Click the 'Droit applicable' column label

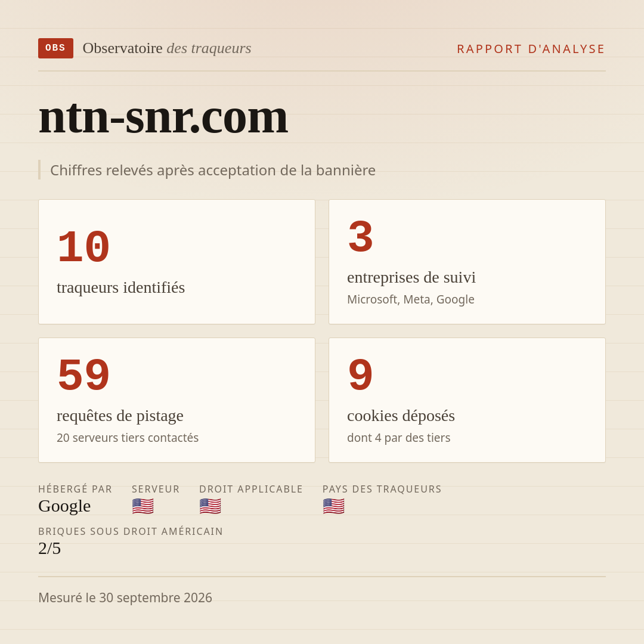click(251, 489)
